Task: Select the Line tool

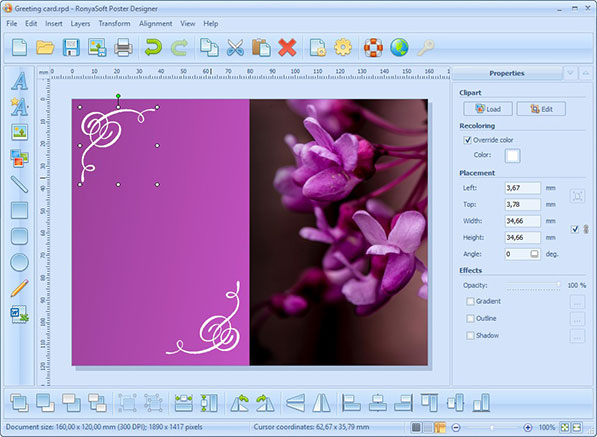Action: point(19,184)
